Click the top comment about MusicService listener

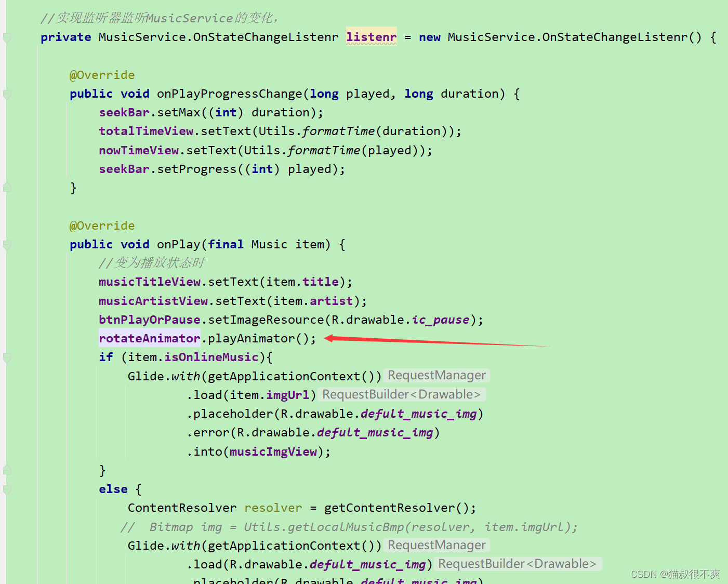[x=160, y=18]
